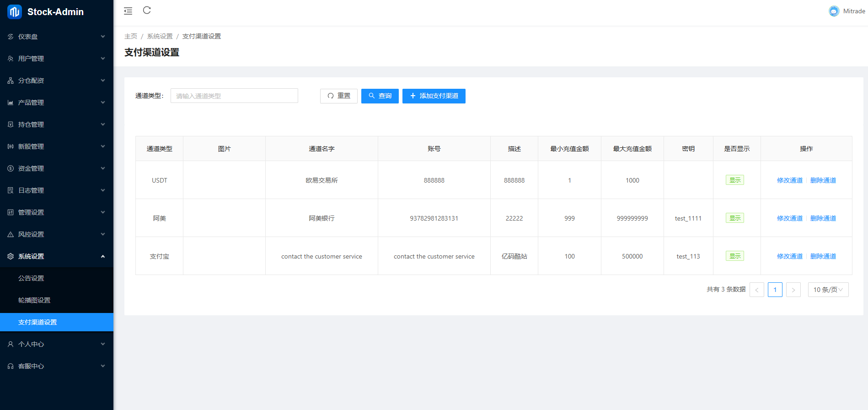The width and height of the screenshot is (868, 410).
Task: Toggle the 显示 tag in USDT row
Action: tap(734, 180)
